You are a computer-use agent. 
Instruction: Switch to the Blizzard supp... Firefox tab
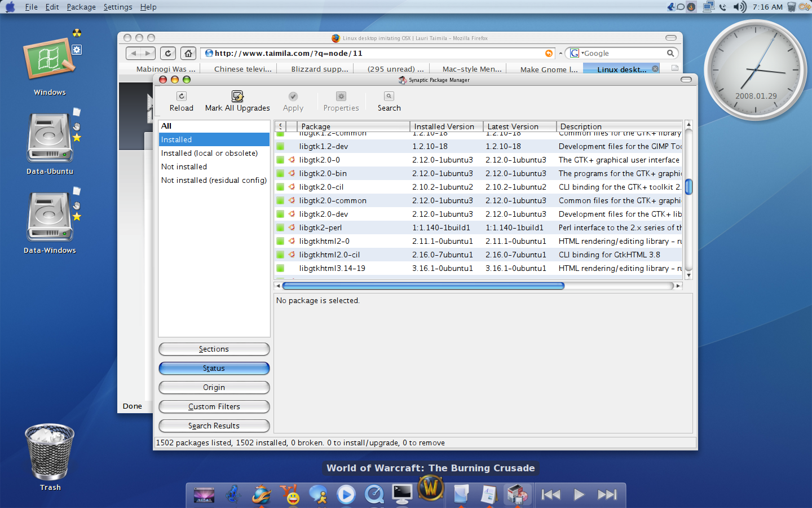(x=320, y=69)
